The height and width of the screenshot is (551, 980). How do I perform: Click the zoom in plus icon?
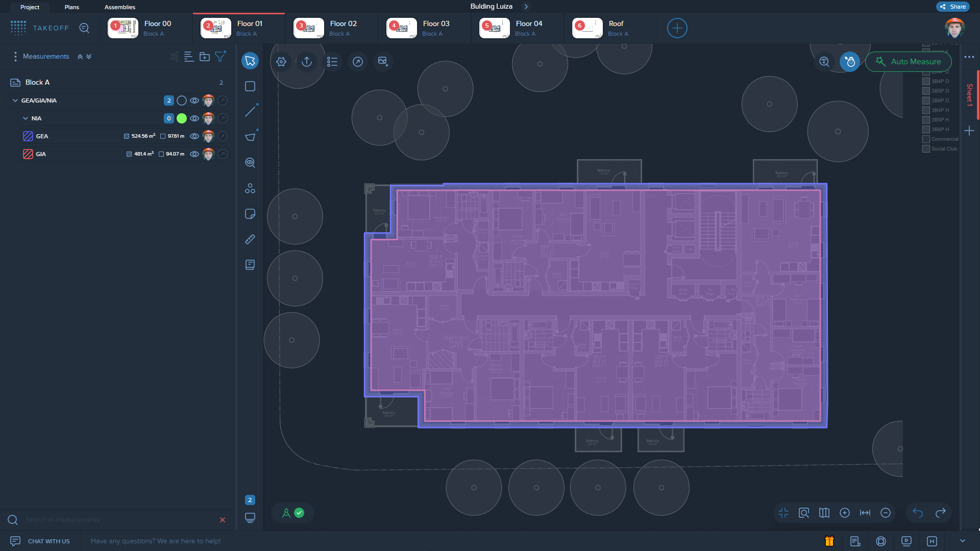point(845,513)
